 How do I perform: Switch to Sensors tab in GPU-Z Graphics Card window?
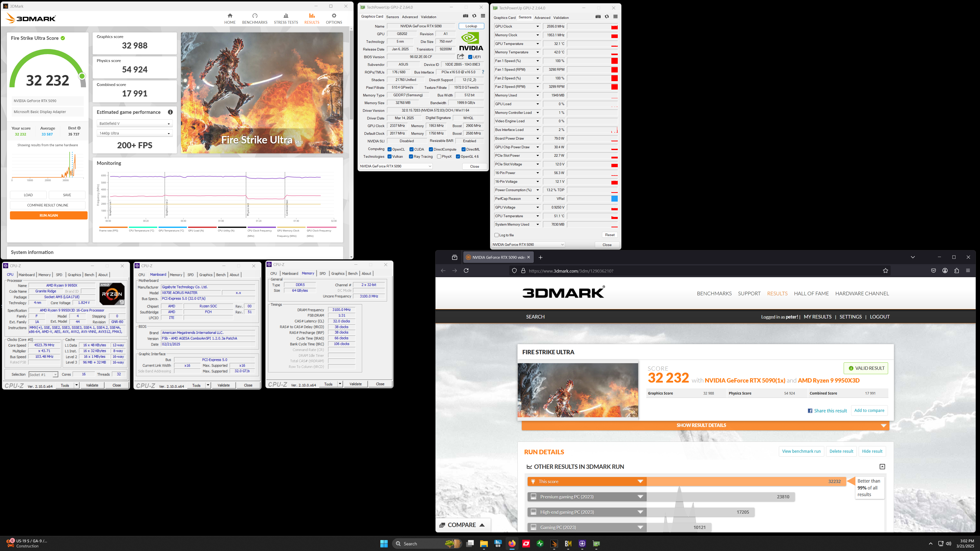click(392, 17)
